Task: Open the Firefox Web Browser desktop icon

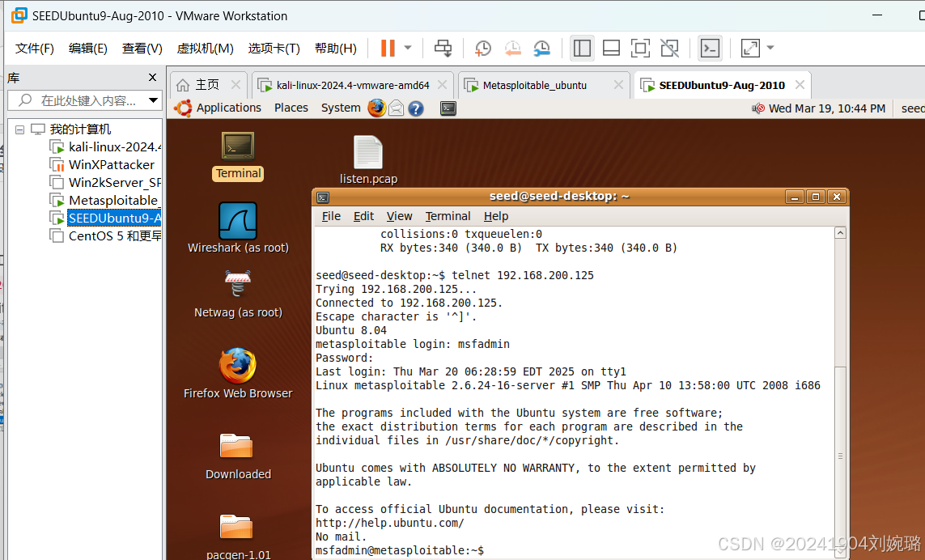Action: (238, 374)
